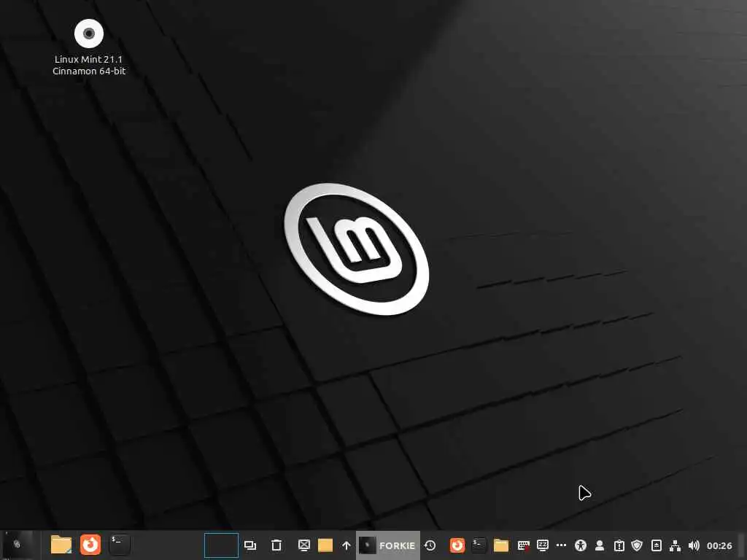This screenshot has height=560, width=747.
Task: Click small Firefox icon beside history clock
Action: [x=457, y=545]
